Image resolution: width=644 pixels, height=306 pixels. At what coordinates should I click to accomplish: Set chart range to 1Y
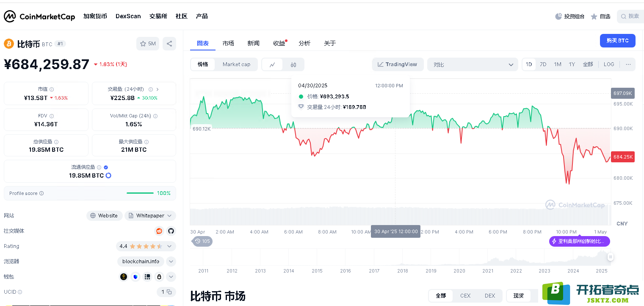tap(572, 64)
